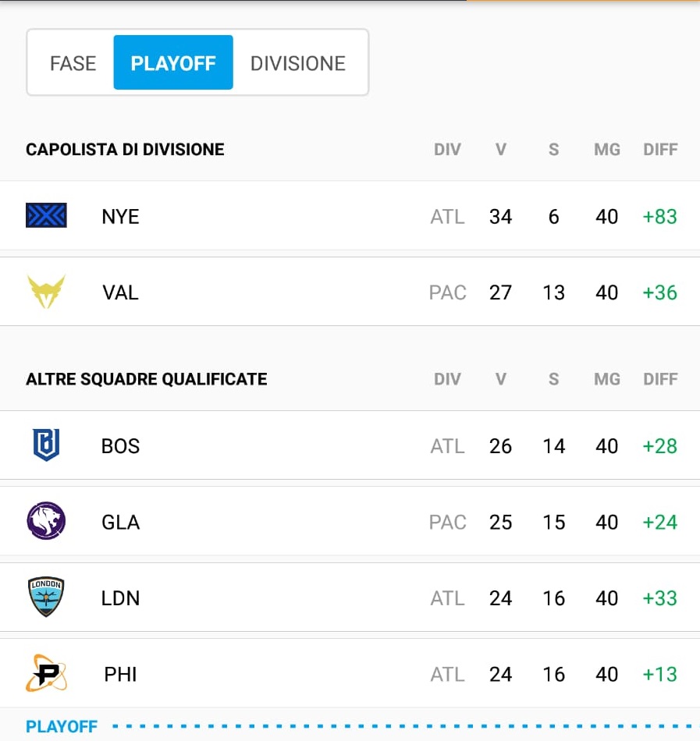Click the New York Excelsior team logo
The width and height of the screenshot is (700, 741).
point(46,215)
